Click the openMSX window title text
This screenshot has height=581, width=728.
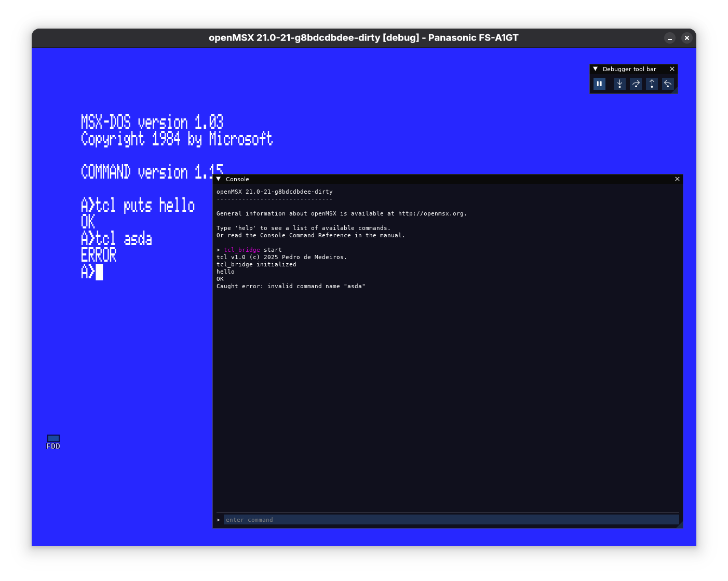[363, 38]
